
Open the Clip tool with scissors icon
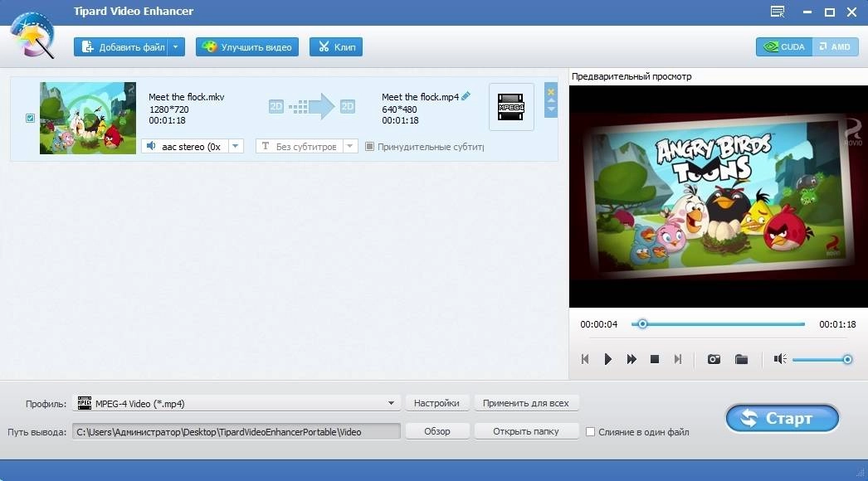click(x=336, y=47)
